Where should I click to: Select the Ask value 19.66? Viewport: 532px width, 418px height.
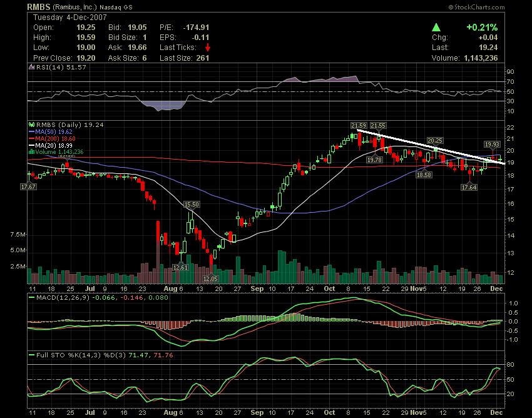point(138,48)
